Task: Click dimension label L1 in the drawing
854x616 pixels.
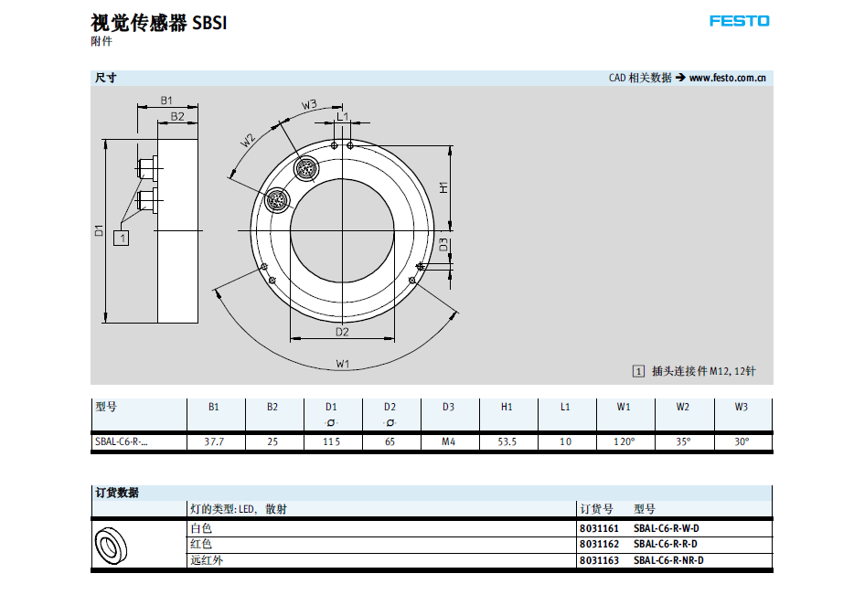Action: click(x=342, y=116)
